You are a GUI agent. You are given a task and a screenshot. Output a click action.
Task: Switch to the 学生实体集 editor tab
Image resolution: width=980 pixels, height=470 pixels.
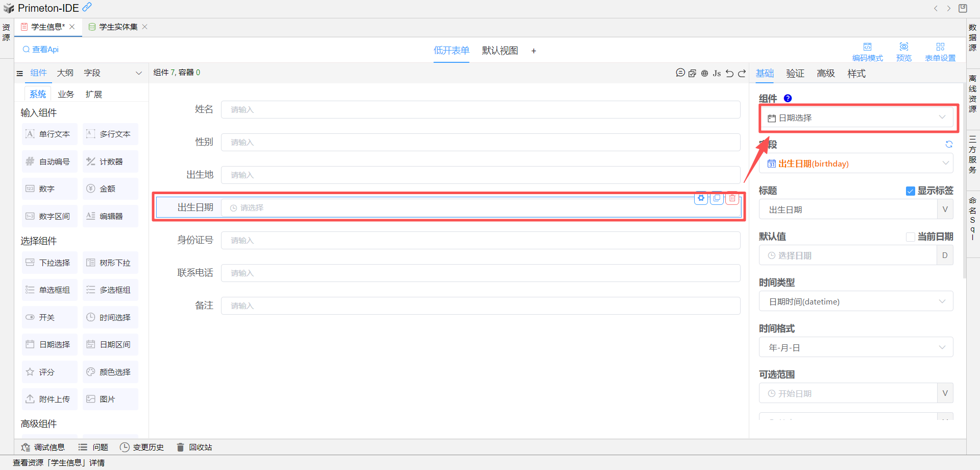pos(118,27)
